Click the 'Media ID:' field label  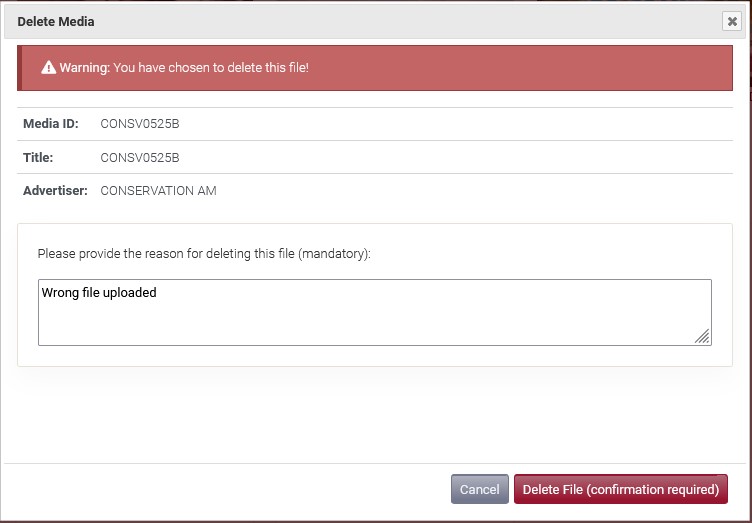pos(51,124)
